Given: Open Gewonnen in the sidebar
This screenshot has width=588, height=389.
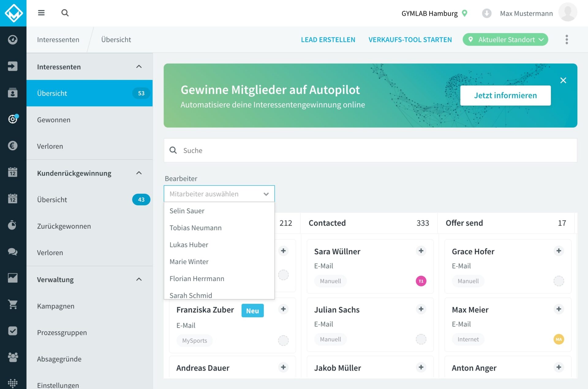Looking at the screenshot, I should [54, 120].
